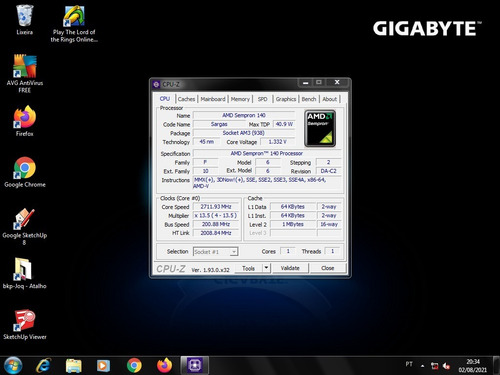Screen dimensions: 500x375
Task: Launch Firefox from the desktop
Action: click(24, 121)
